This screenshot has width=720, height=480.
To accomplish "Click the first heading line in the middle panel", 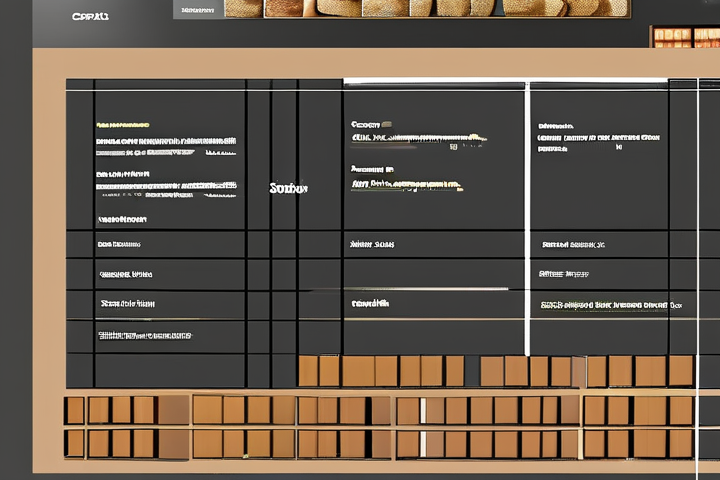I will [371, 126].
